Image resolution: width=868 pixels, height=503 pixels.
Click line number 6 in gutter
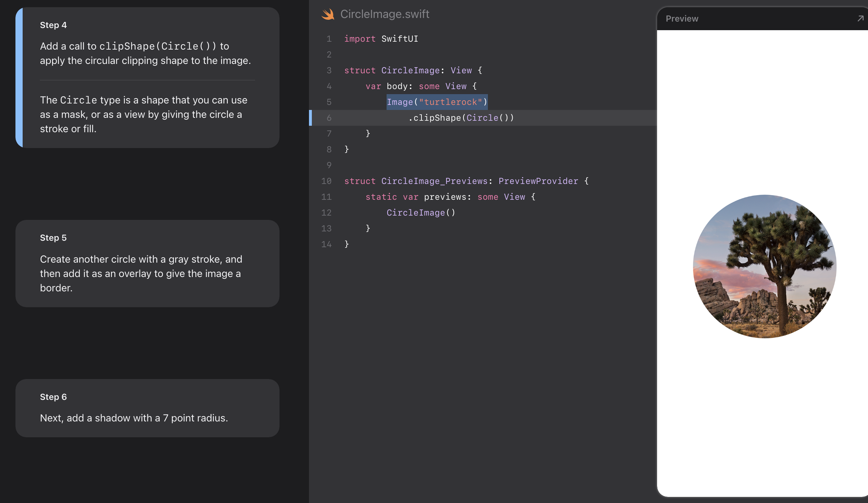(x=329, y=118)
